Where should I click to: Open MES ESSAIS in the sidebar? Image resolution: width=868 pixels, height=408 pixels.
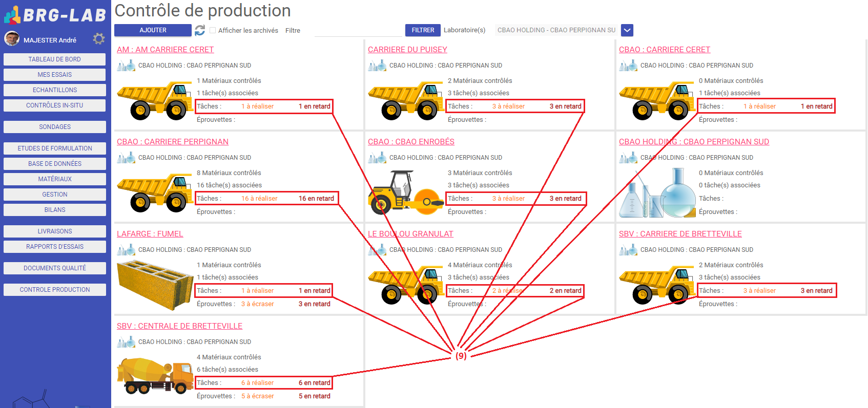click(55, 75)
